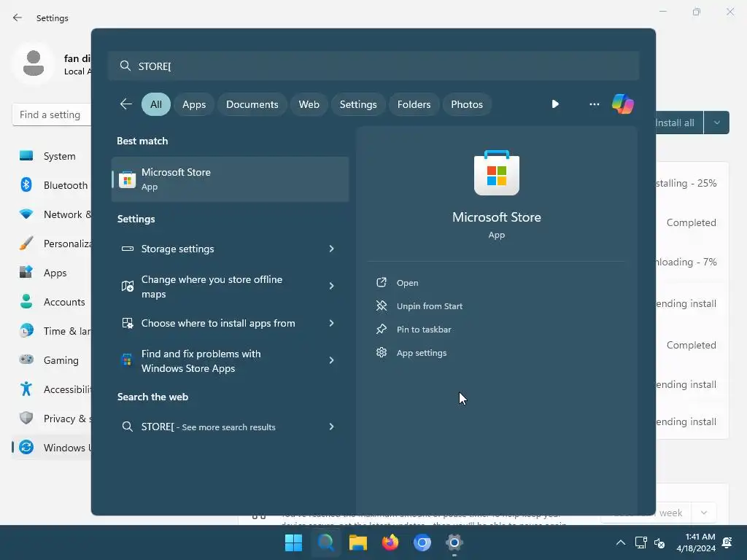Open the three-dot more options menu
This screenshot has height=560, width=747.
(x=594, y=104)
